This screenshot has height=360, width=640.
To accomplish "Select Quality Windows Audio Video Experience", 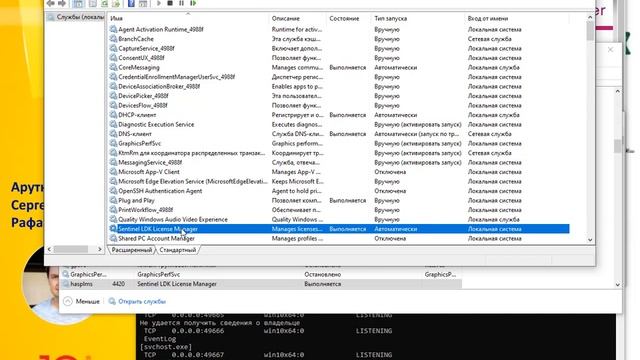I will [339, 219].
